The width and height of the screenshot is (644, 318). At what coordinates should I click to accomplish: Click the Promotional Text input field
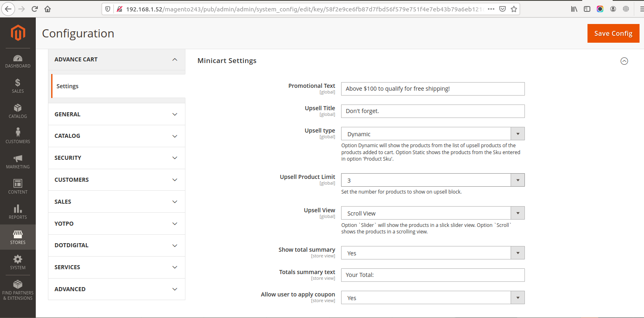click(x=433, y=89)
